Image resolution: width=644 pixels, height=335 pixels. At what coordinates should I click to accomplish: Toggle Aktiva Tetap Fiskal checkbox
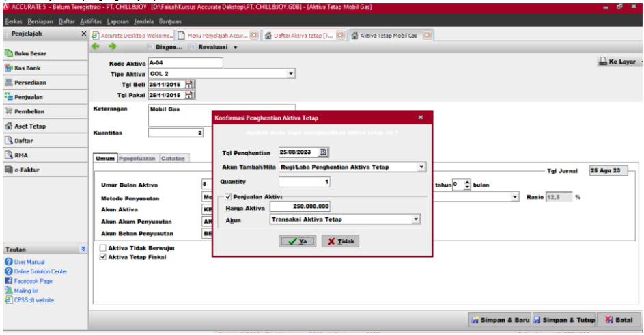[x=103, y=257]
